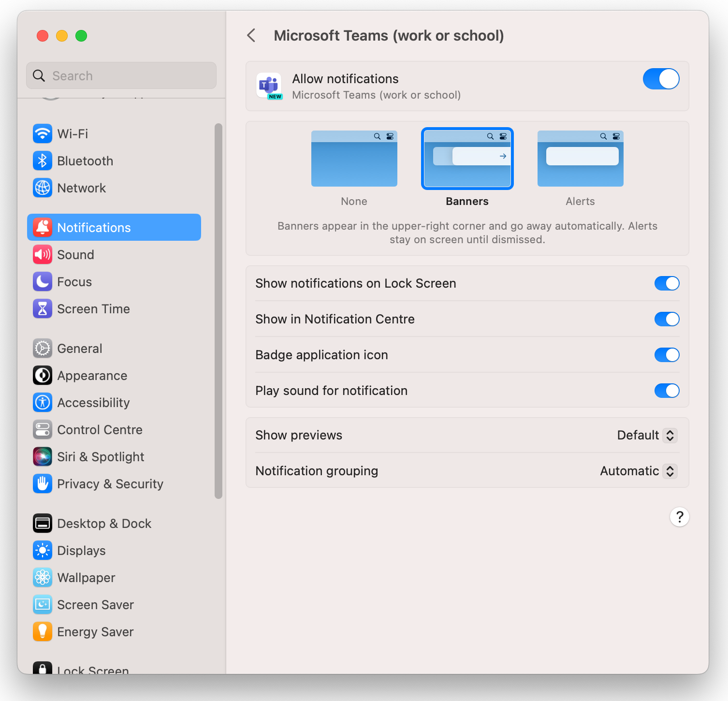Disable Allow notifications for Teams
This screenshot has height=701, width=728.
click(x=661, y=79)
